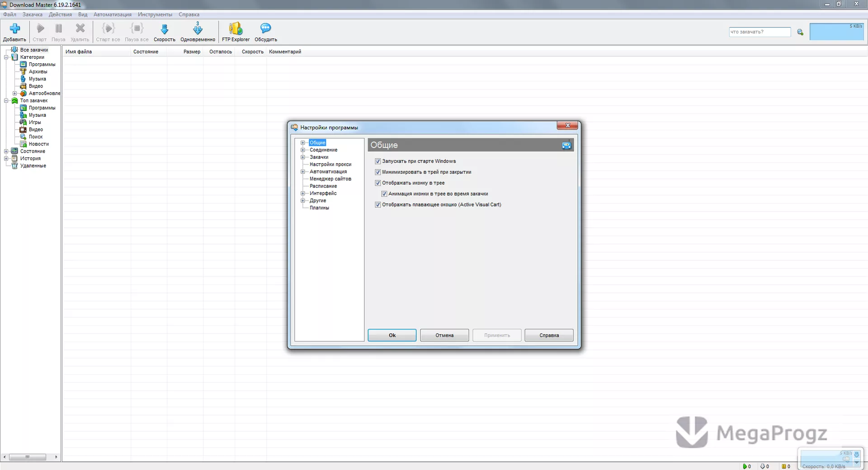Click the sidebar horizontal scrollbar thumb
868x470 pixels.
pos(28,457)
